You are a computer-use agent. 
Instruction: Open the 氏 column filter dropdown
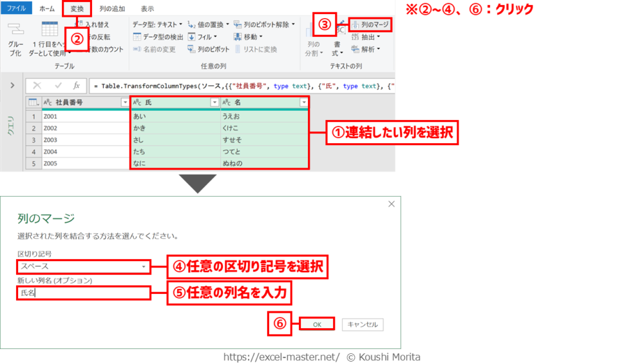214,103
